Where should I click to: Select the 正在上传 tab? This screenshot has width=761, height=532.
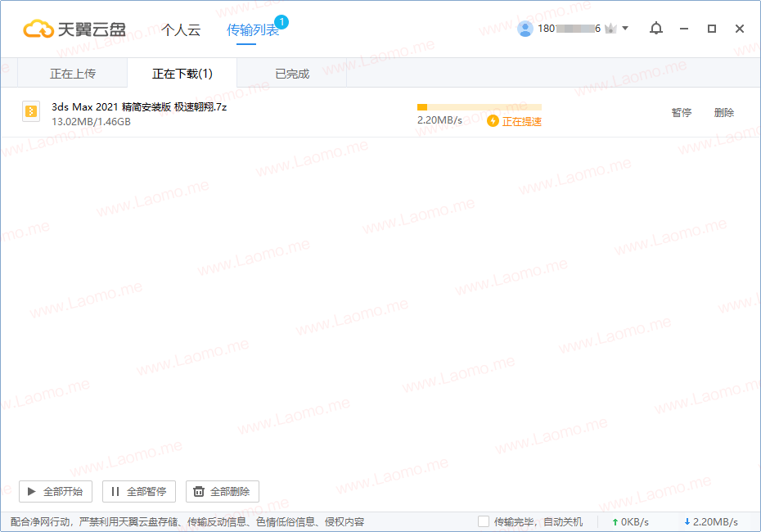pyautogui.click(x=73, y=74)
